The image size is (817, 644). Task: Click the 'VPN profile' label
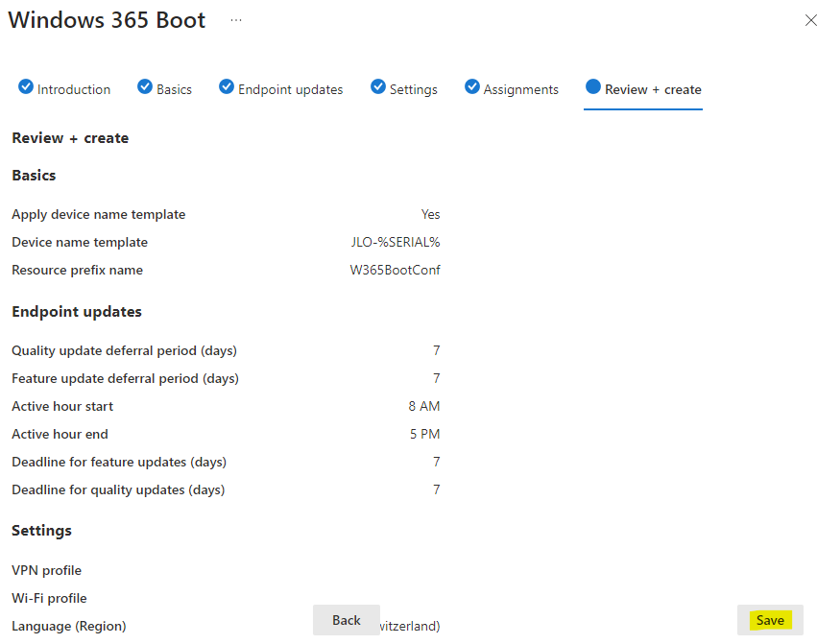(46, 570)
